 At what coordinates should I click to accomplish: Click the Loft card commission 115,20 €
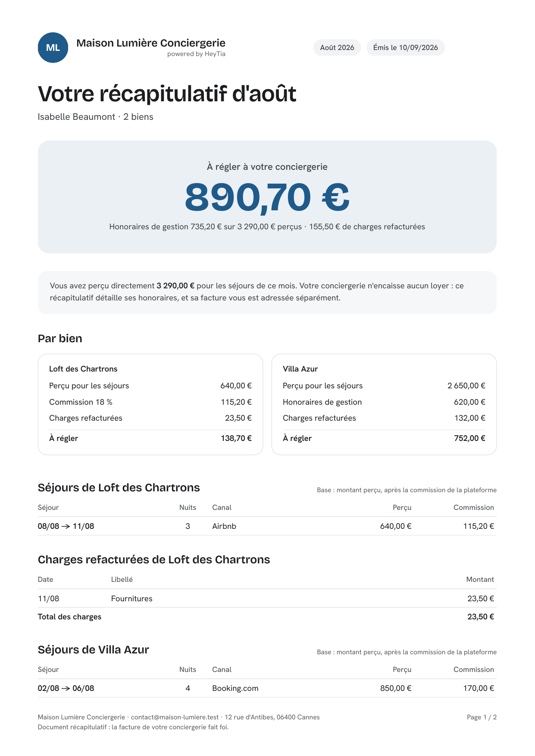click(236, 402)
